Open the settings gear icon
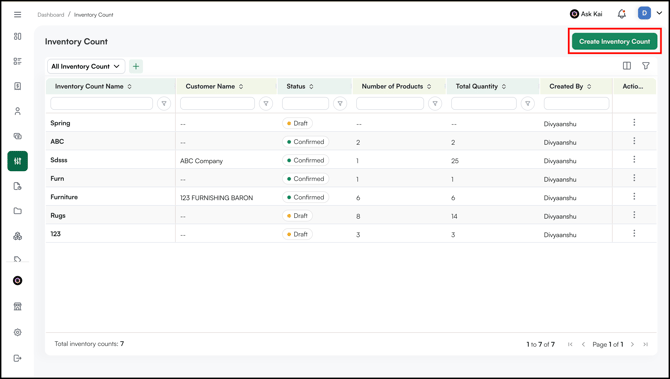 (x=18, y=332)
